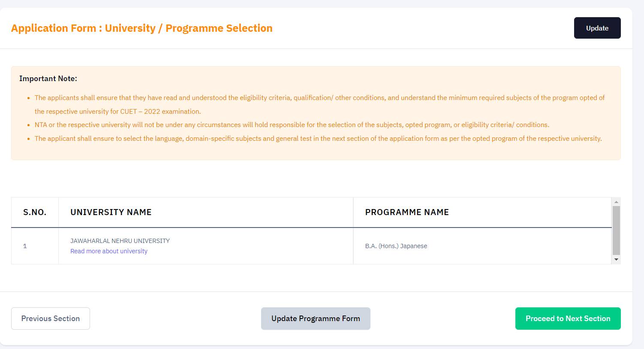Click the B.A. (Hons.) Japanese programme entry

click(396, 246)
